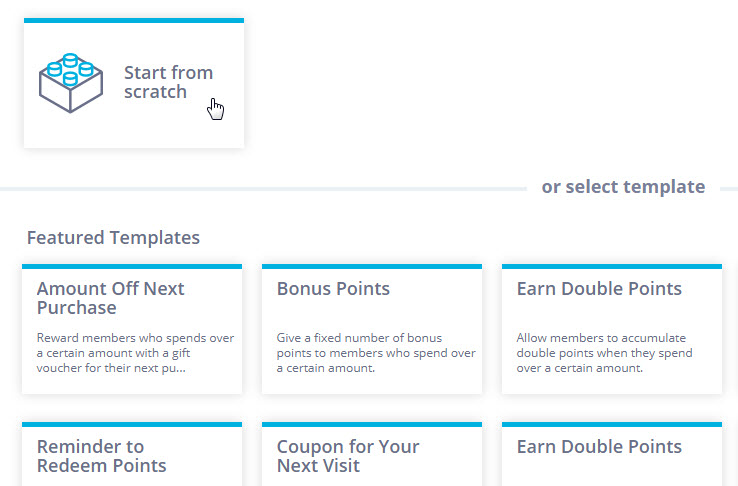Click blue top bar of Amount Off Next Purchase card
Viewport: 738px width, 486px height.
pyautogui.click(x=132, y=266)
